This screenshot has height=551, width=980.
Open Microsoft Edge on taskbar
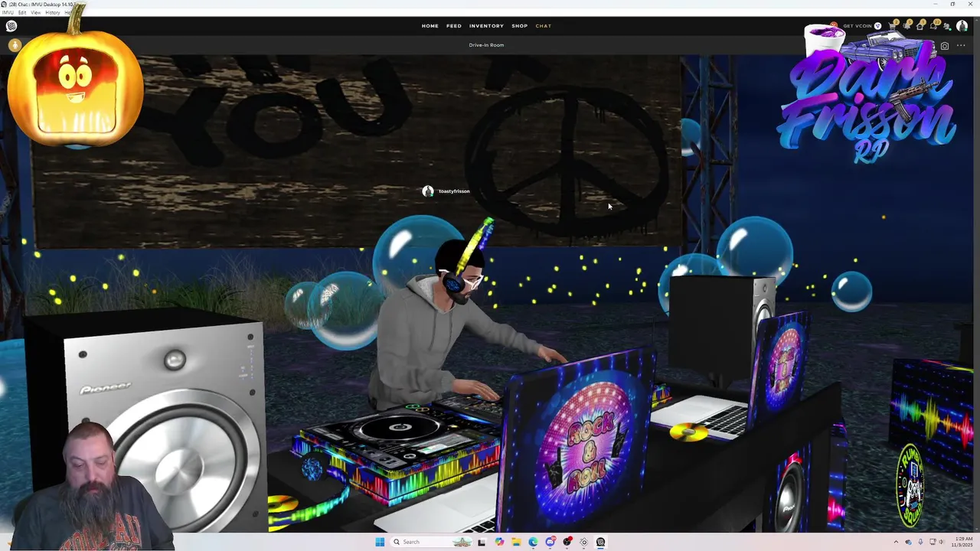click(x=533, y=542)
